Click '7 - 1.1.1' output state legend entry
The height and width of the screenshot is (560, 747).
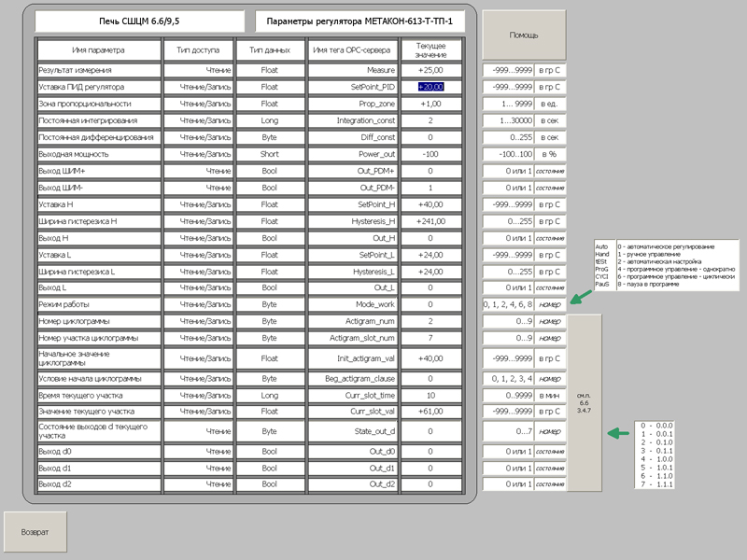[x=656, y=484]
